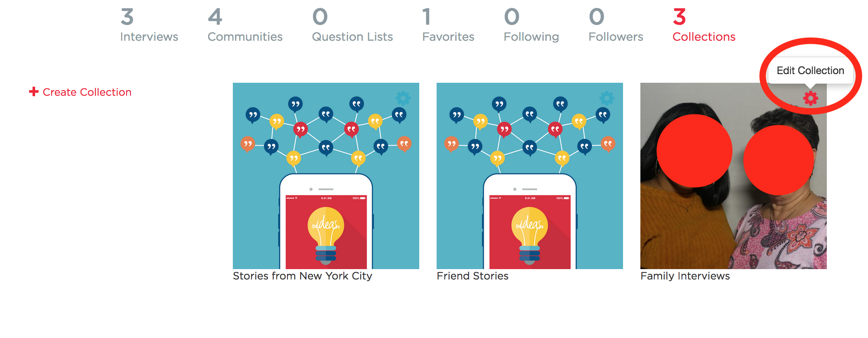Open the Friend Stories collection image
Image resolution: width=868 pixels, height=338 pixels.
[x=530, y=176]
